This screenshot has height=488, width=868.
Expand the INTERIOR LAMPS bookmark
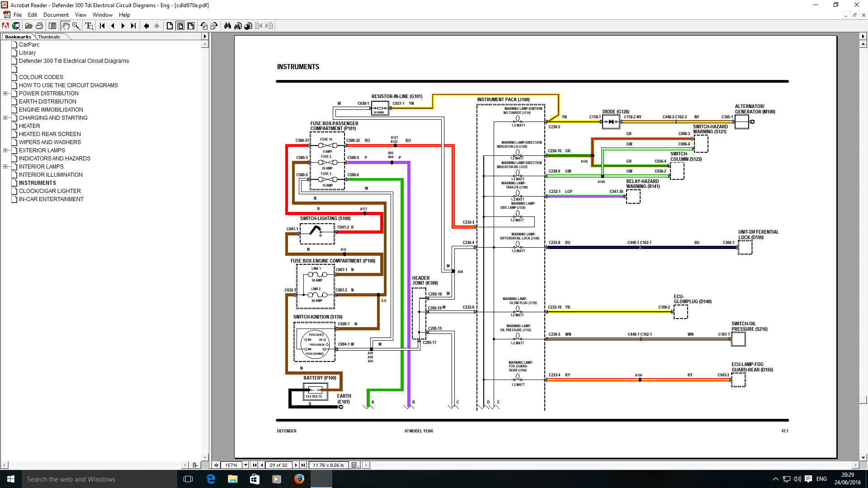[x=5, y=167]
